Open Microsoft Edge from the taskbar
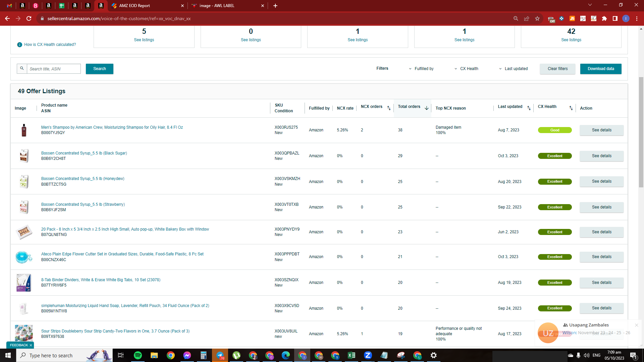Image resolution: width=644 pixels, height=362 pixels. click(x=286, y=355)
